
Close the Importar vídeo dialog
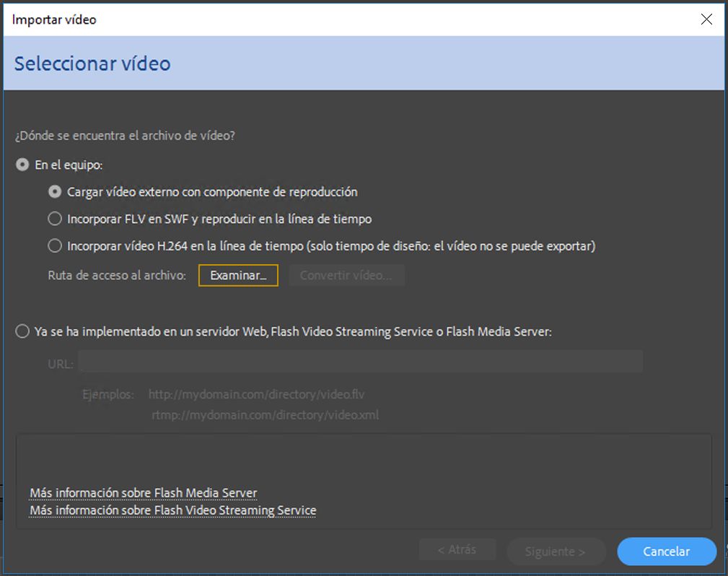click(x=706, y=19)
